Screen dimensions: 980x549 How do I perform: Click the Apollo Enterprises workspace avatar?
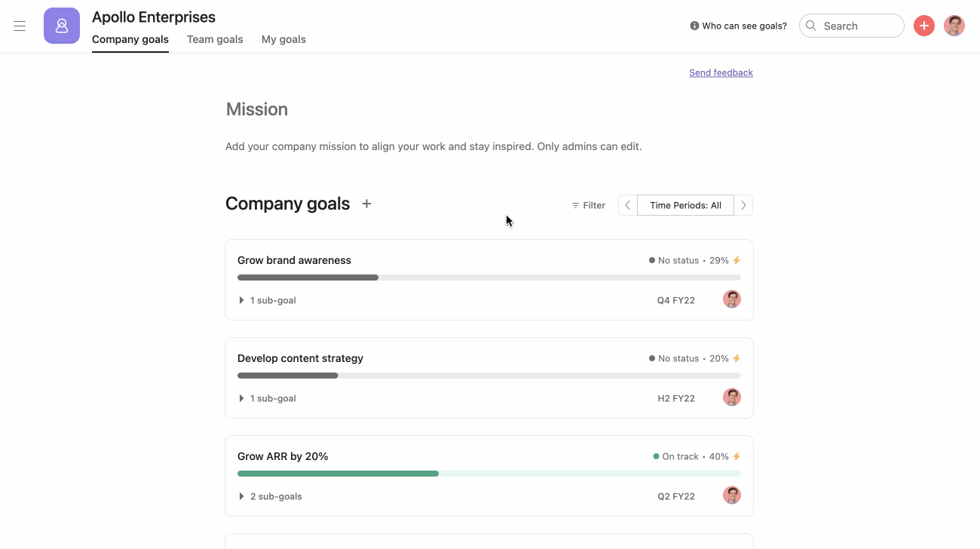(61, 25)
